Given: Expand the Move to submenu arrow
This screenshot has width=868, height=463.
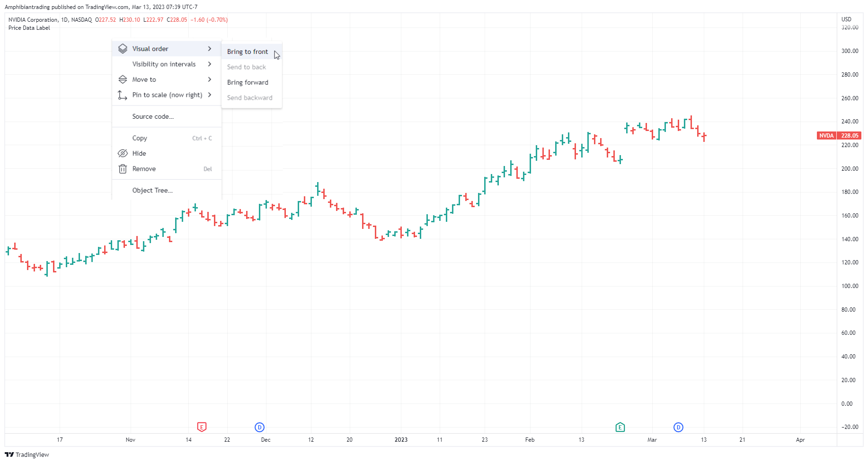Looking at the screenshot, I should (210, 79).
